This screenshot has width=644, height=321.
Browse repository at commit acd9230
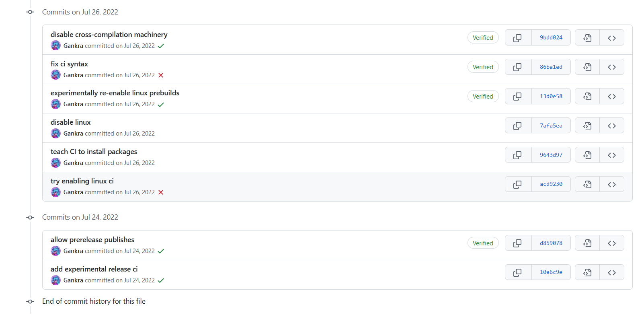click(x=611, y=184)
